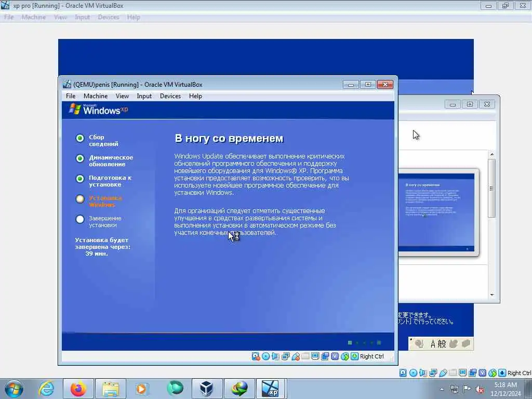Screen dimensions: 532x399
Task: Click scrollbar thumb in background guest window
Action: click(492, 188)
